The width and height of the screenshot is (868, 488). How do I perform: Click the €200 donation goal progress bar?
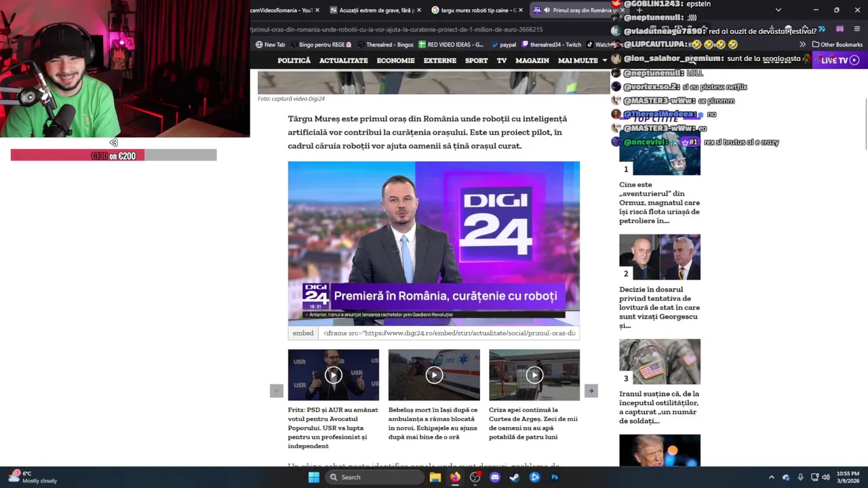[113, 156]
